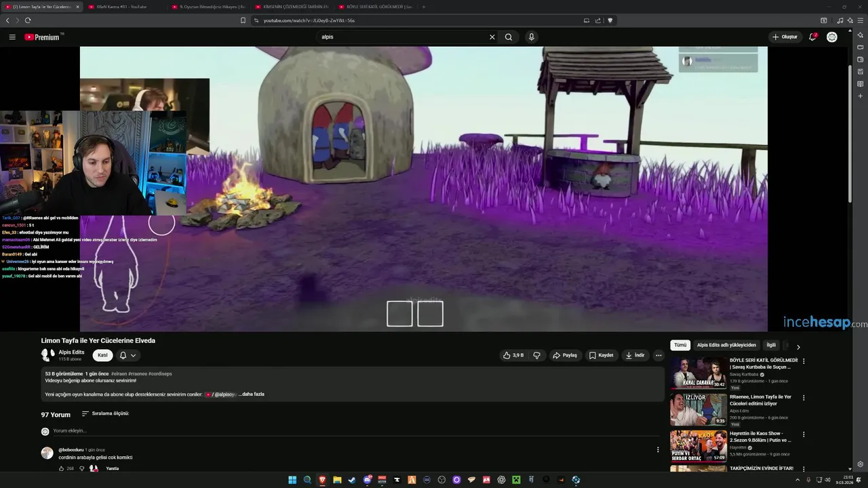Open the Minecraft creeper taskbar icon
The height and width of the screenshot is (488, 868).
pos(516,480)
